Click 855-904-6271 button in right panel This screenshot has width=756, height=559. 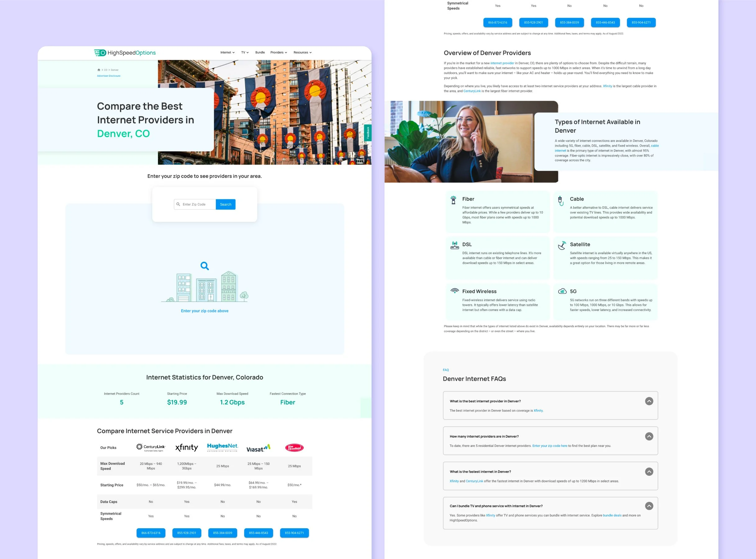coord(641,23)
